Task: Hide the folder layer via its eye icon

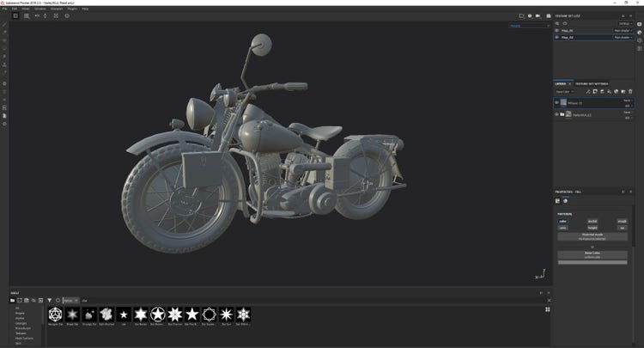Action: click(557, 114)
